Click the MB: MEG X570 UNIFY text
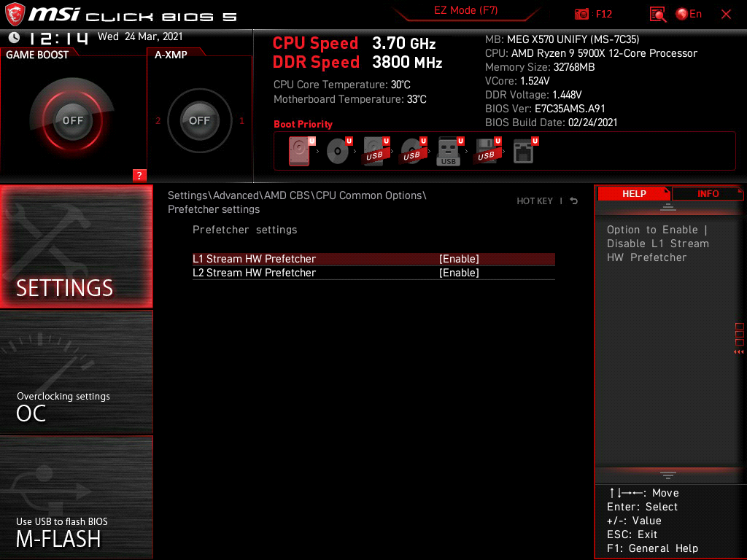The height and width of the screenshot is (560, 747). 562,39
